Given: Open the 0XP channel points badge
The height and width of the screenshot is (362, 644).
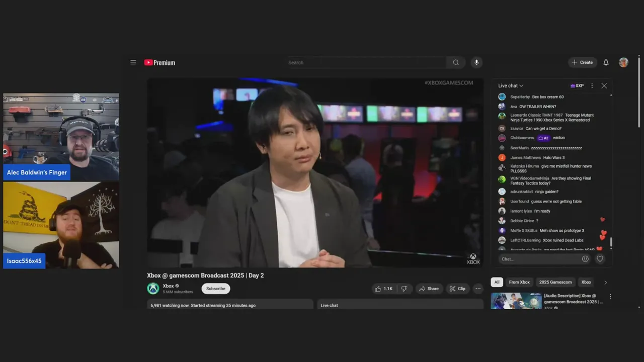Looking at the screenshot, I should pos(577,85).
